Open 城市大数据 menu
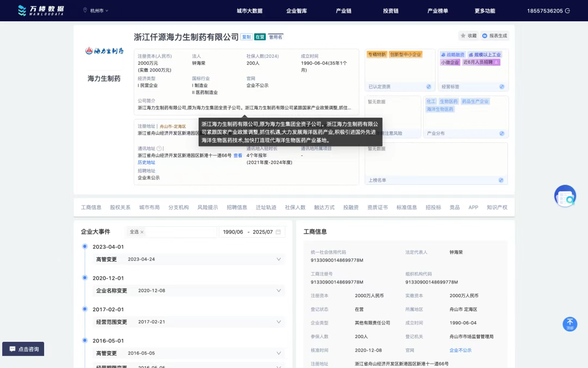The width and height of the screenshot is (588, 368). pos(249,11)
